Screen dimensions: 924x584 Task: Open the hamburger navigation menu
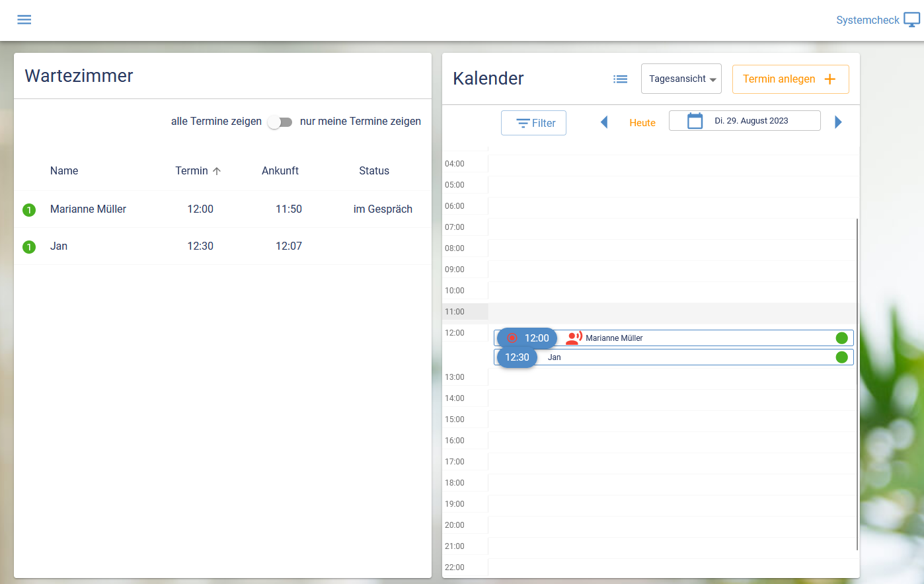point(24,20)
